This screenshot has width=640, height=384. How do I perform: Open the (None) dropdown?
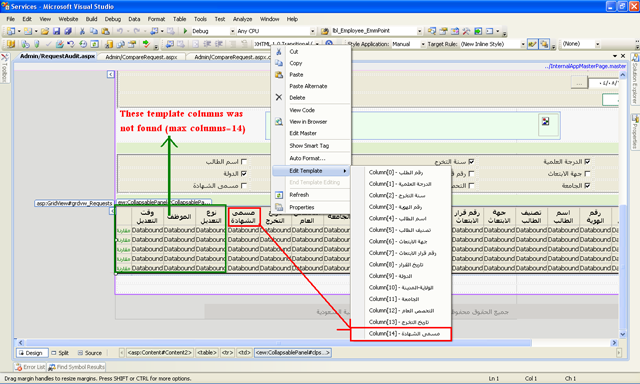pyautogui.click(x=597, y=44)
